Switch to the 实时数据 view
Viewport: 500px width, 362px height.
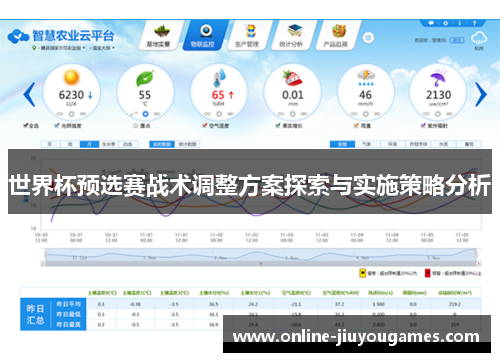[162, 144]
